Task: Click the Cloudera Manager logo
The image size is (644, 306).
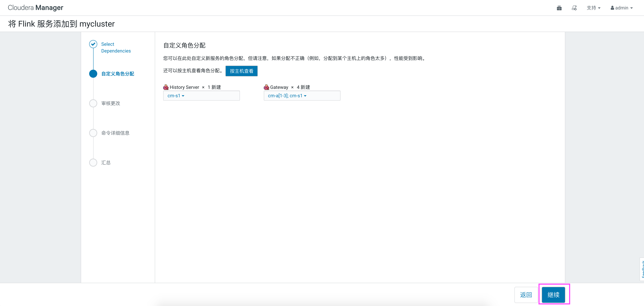Action: (35, 8)
